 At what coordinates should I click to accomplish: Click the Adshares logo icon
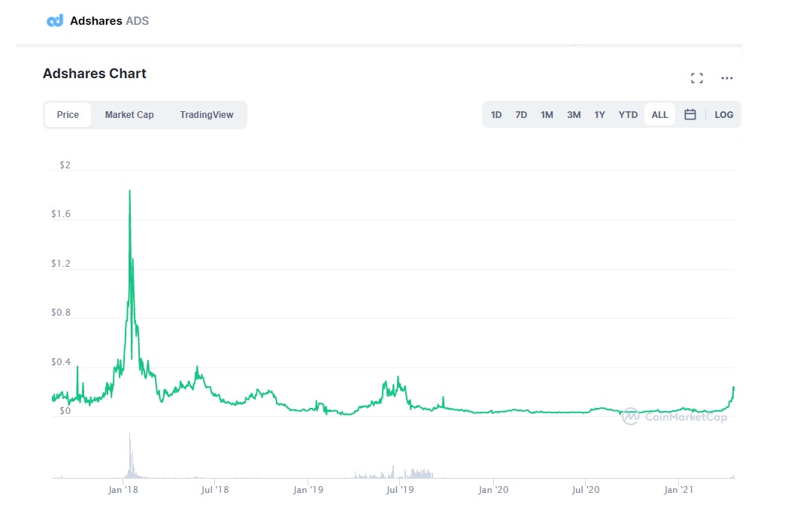click(55, 21)
